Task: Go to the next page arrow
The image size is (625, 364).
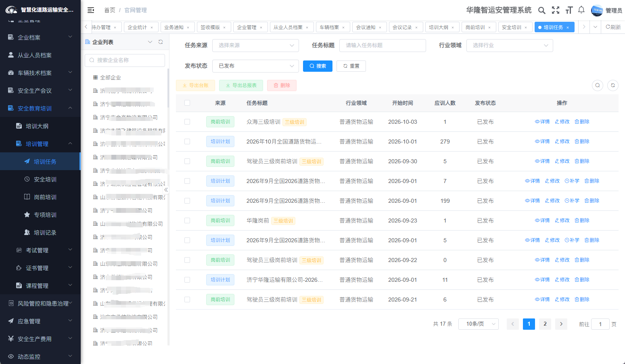Action: click(x=561, y=324)
